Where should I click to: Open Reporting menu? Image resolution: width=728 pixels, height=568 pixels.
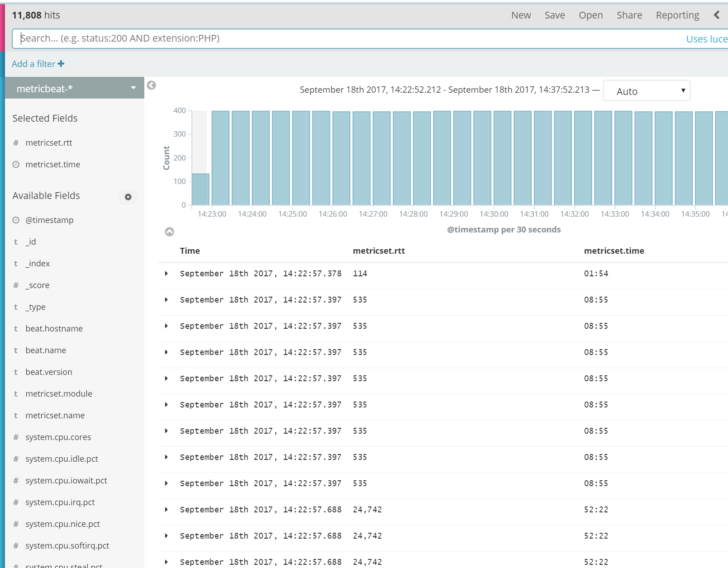click(x=678, y=15)
